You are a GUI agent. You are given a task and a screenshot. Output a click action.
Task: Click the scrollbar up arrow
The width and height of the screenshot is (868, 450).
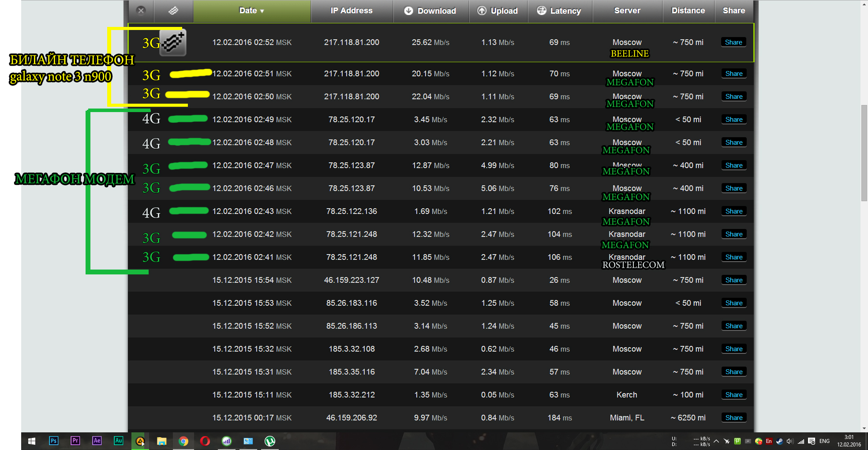click(864, 4)
